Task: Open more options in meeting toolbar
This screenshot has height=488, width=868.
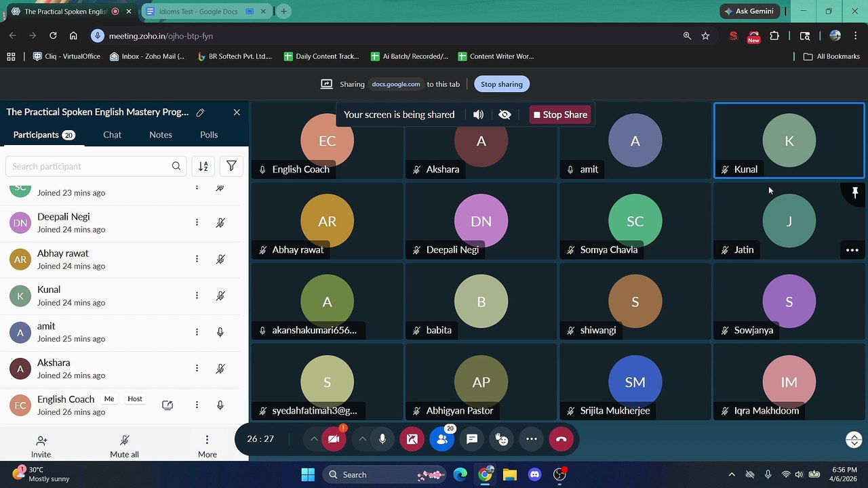Action: (532, 439)
